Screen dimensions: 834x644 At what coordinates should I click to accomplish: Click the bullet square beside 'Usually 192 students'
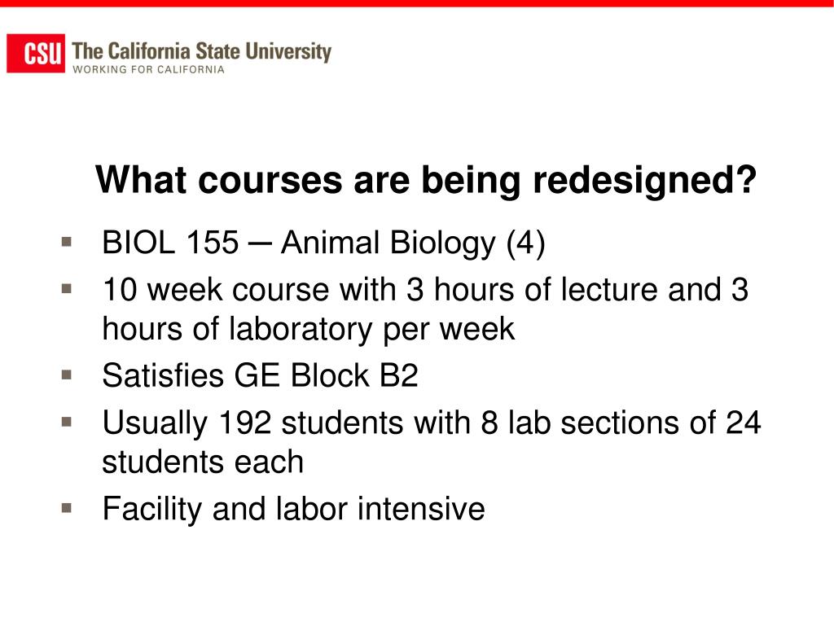click(67, 423)
